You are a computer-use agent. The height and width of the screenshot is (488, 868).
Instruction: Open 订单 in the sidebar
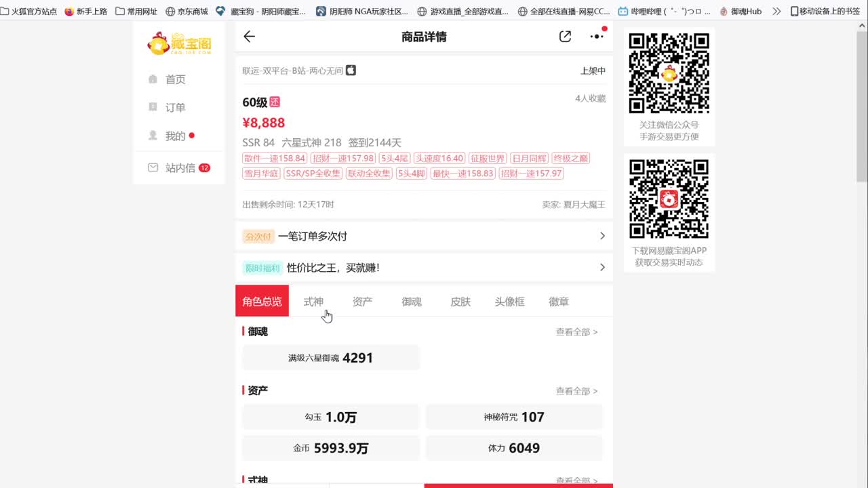point(175,107)
